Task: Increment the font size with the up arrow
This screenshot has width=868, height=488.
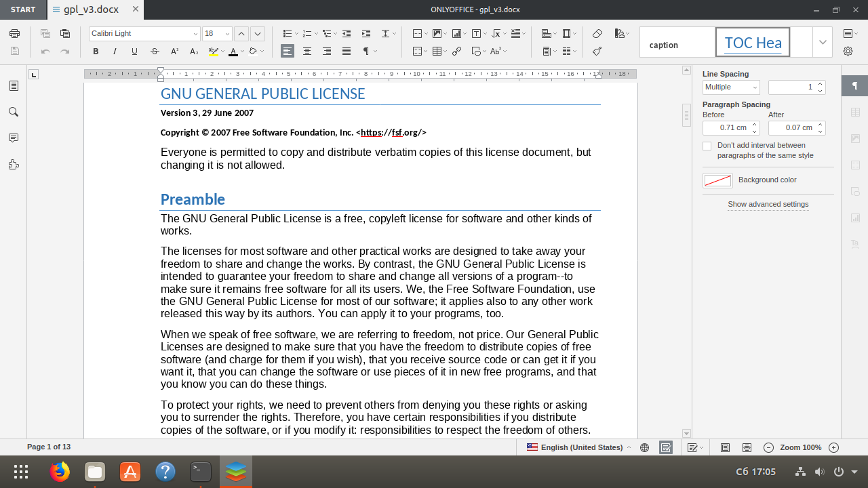Action: [x=241, y=33]
